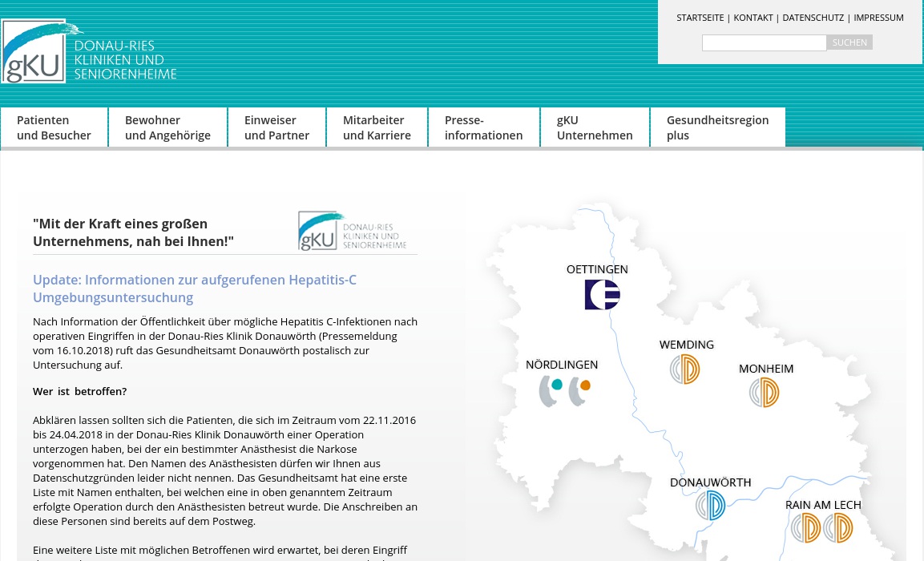
Task: Click the left Rain am Lech icon
Action: click(x=806, y=528)
